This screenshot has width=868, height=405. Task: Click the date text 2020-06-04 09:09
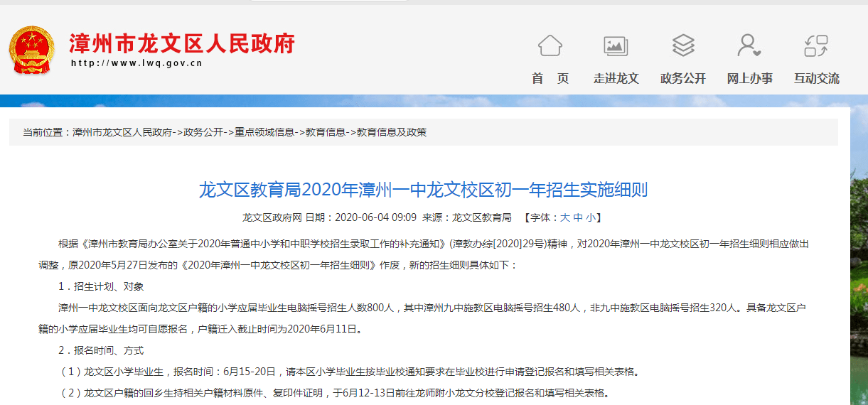click(375, 217)
